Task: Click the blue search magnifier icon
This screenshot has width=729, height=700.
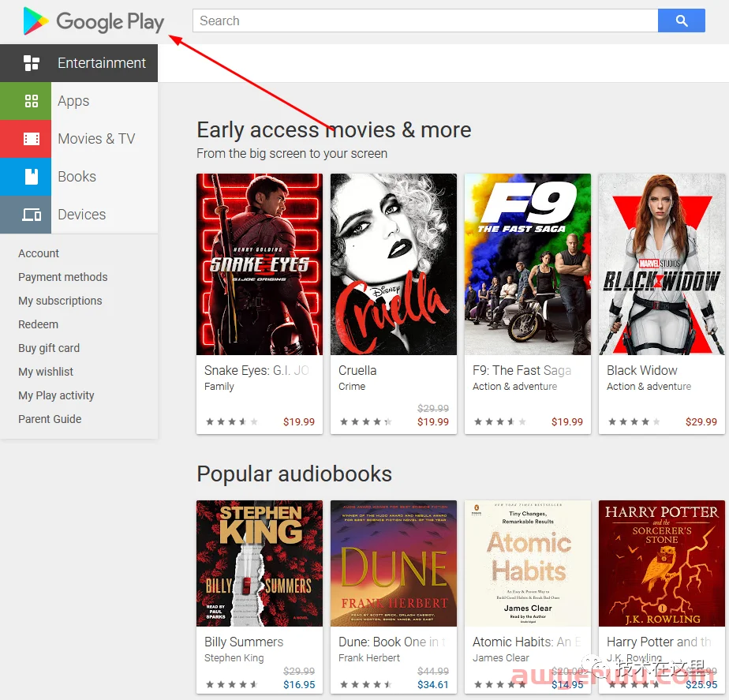Action: (681, 21)
